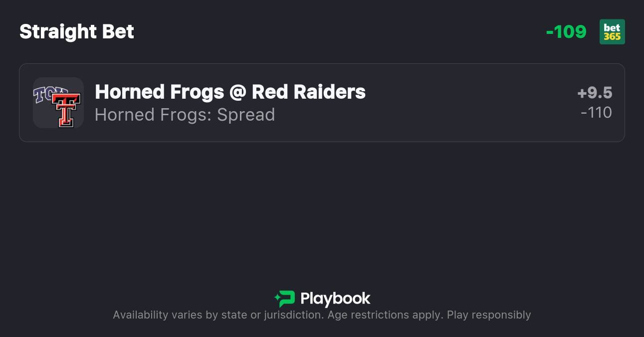Tap the +9.5 spread value

pyautogui.click(x=595, y=93)
